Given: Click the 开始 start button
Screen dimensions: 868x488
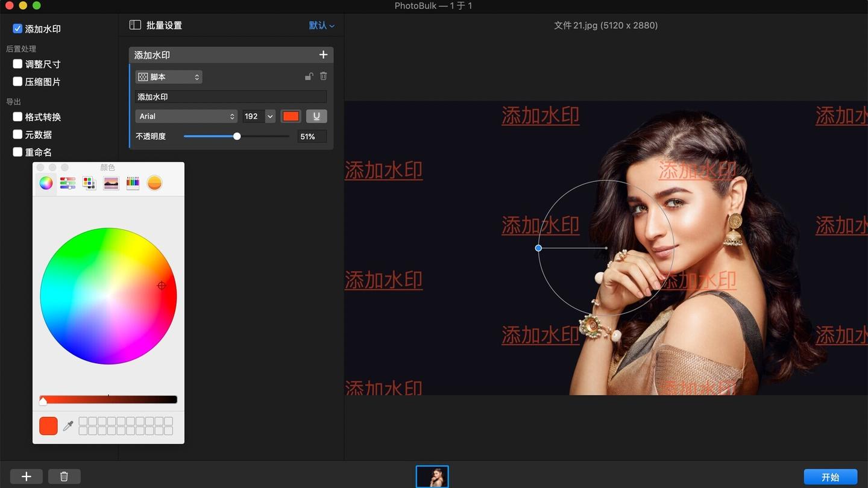Looking at the screenshot, I should point(831,477).
